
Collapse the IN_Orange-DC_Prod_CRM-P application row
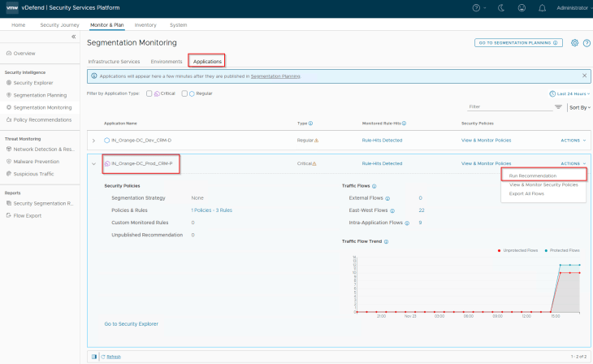94,163
